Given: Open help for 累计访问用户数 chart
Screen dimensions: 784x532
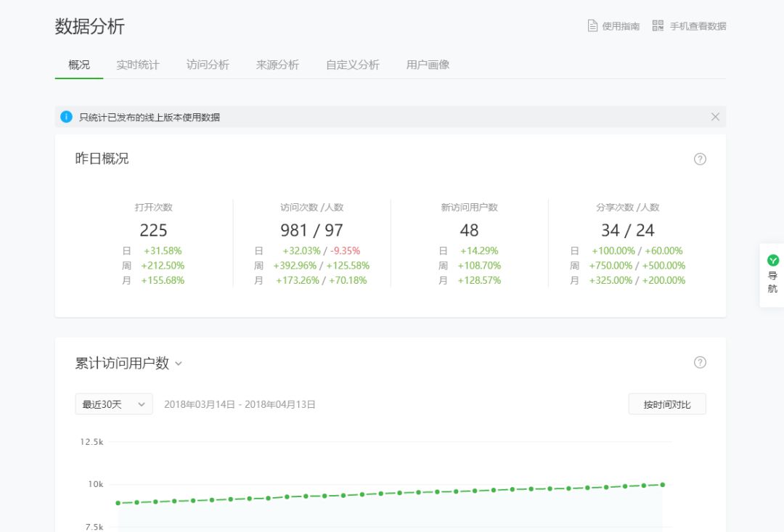Looking at the screenshot, I should (700, 362).
